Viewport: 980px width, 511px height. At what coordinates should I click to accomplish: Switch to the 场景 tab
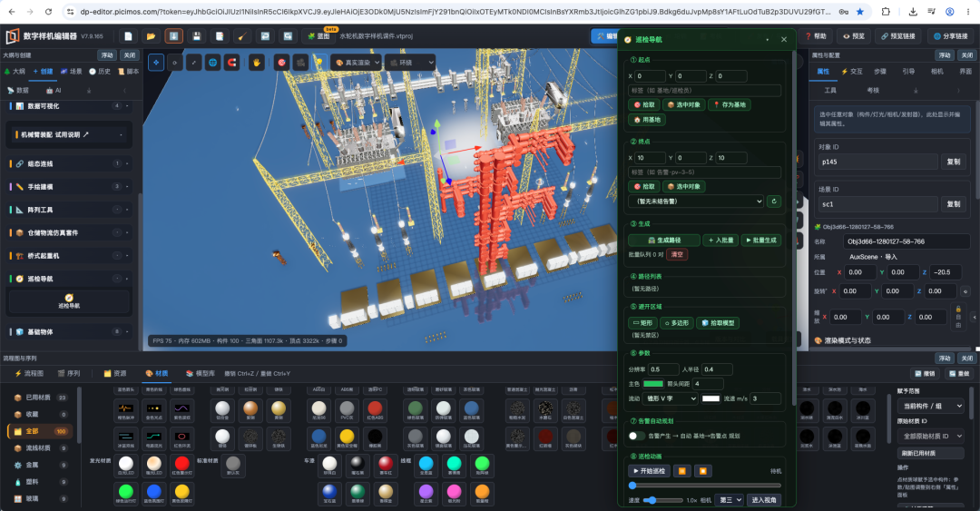click(x=72, y=72)
